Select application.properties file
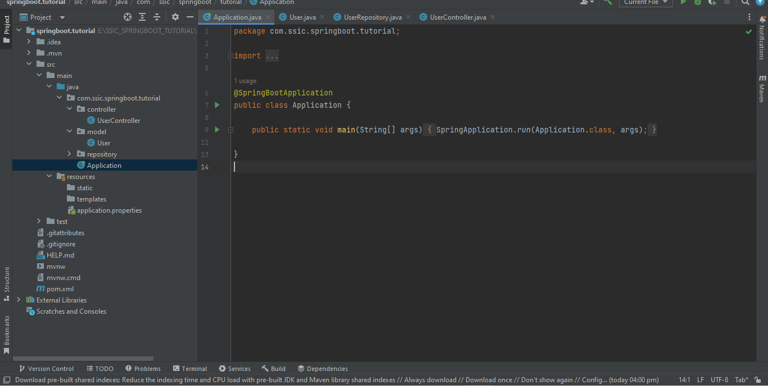Screen dimensions: 768x386 (109, 211)
